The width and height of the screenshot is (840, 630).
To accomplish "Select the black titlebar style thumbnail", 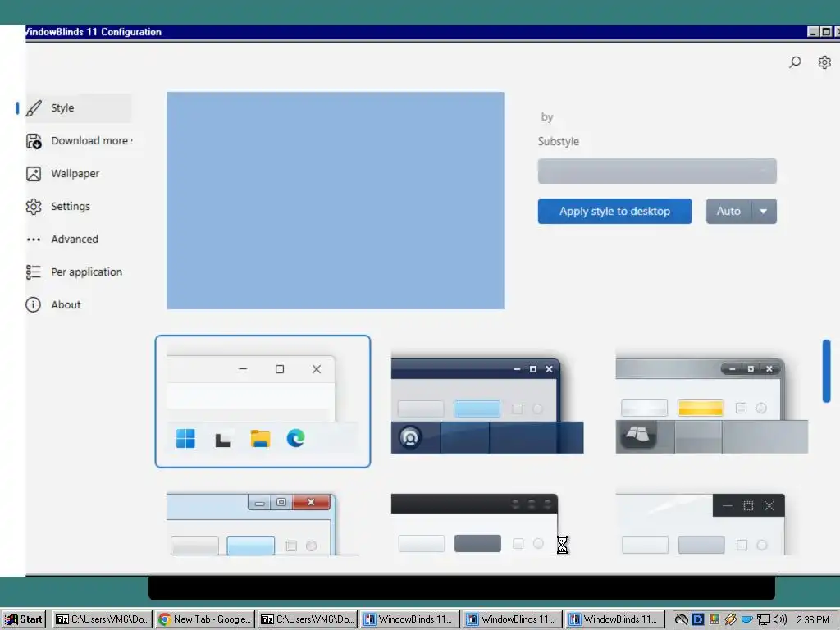I will tap(475, 524).
